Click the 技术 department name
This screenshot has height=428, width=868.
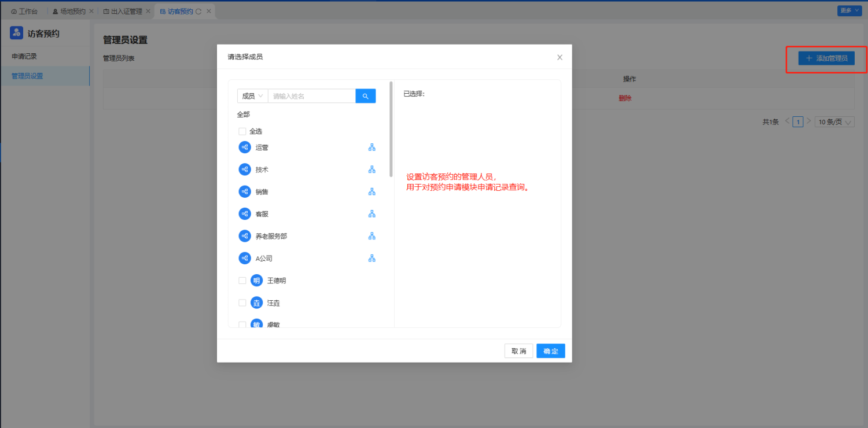262,169
